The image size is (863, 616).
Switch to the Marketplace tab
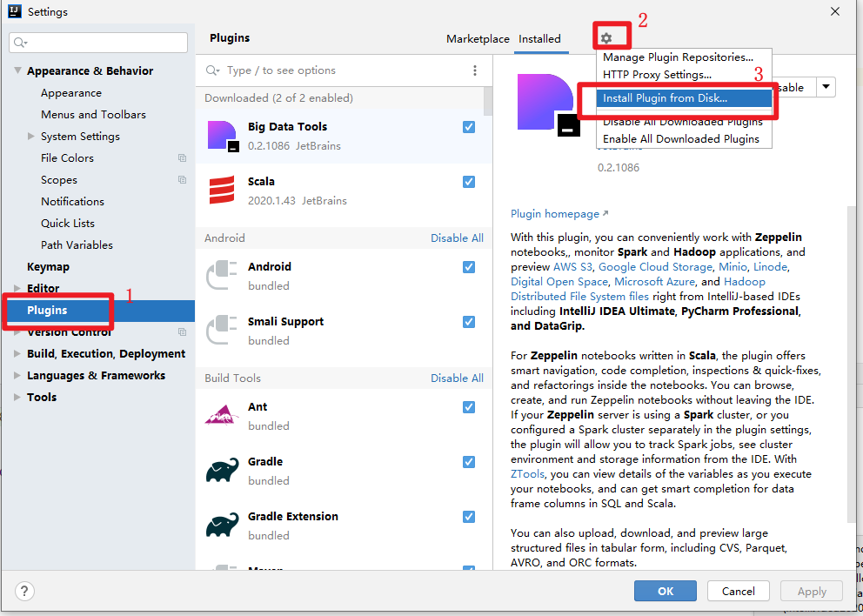(x=478, y=39)
